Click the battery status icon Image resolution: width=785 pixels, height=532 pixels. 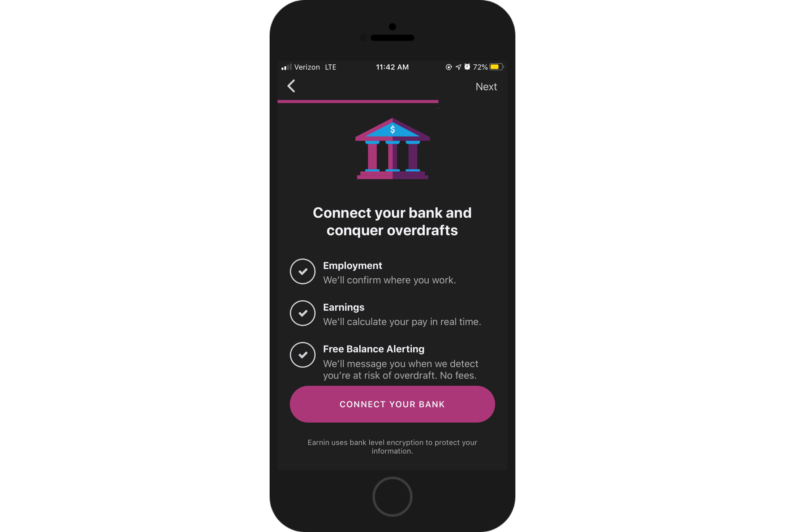click(x=498, y=66)
